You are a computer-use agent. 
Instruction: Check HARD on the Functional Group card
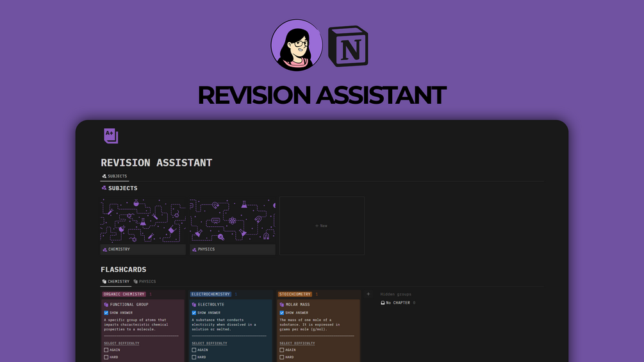[106, 357]
